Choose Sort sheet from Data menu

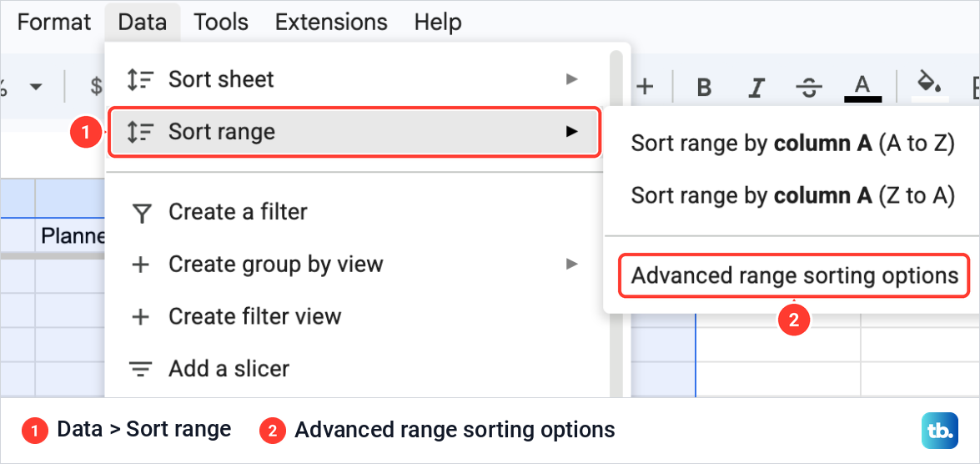point(355,79)
